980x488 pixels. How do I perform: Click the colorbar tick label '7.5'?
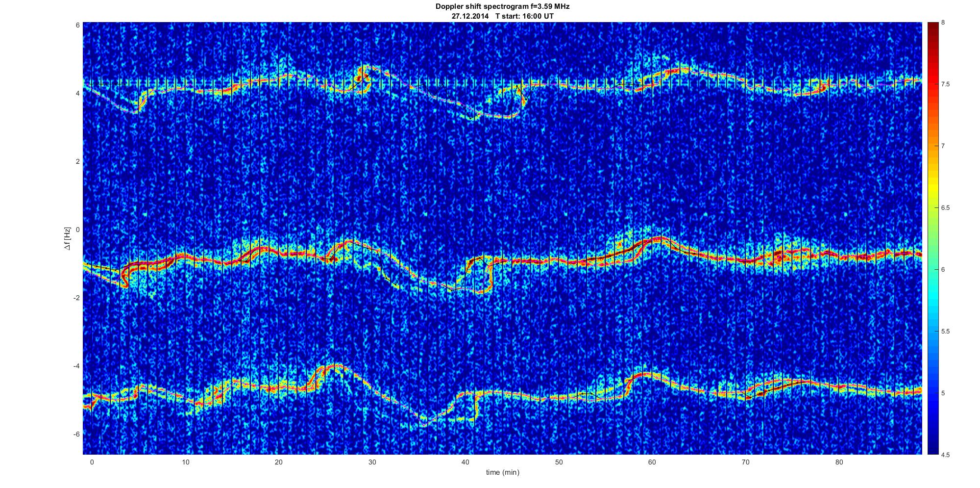[946, 84]
